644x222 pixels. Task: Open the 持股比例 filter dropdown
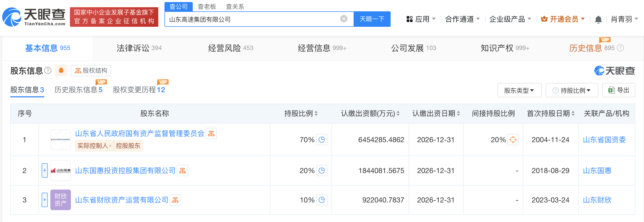tap(572, 90)
